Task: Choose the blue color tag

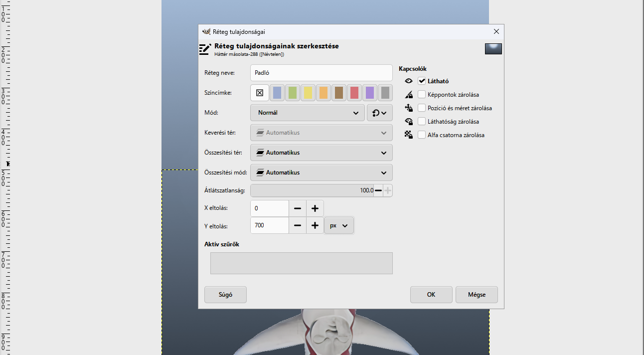Action: 277,93
